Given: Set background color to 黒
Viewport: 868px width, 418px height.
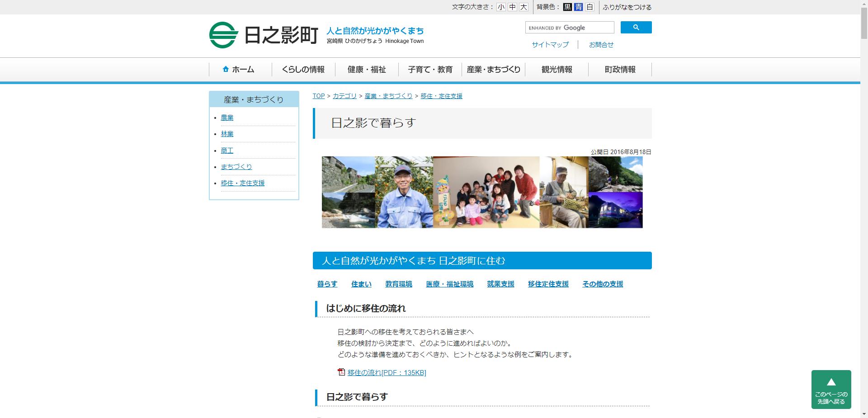Looking at the screenshot, I should coord(566,7).
